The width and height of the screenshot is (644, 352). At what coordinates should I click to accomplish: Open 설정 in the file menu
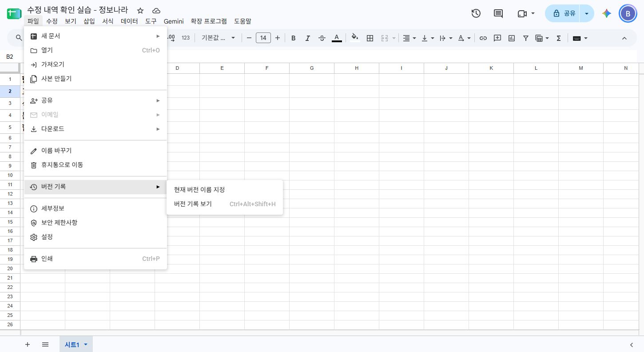click(95, 237)
